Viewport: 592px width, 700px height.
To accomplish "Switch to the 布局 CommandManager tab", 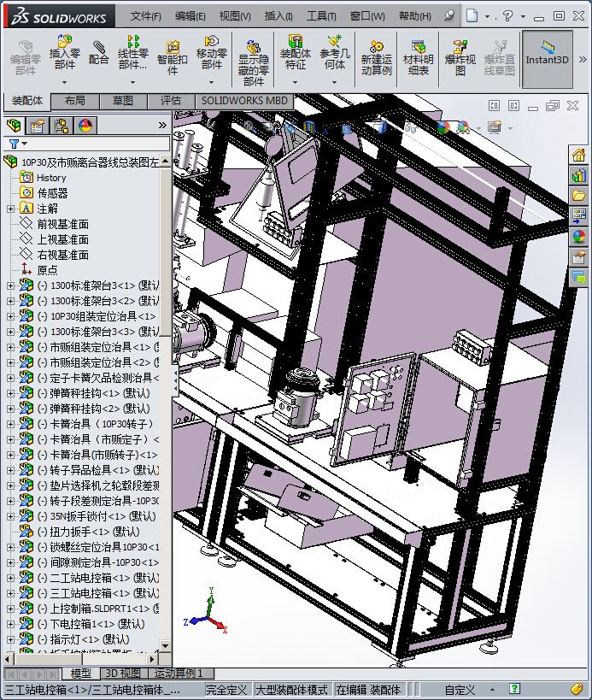I will click(75, 101).
